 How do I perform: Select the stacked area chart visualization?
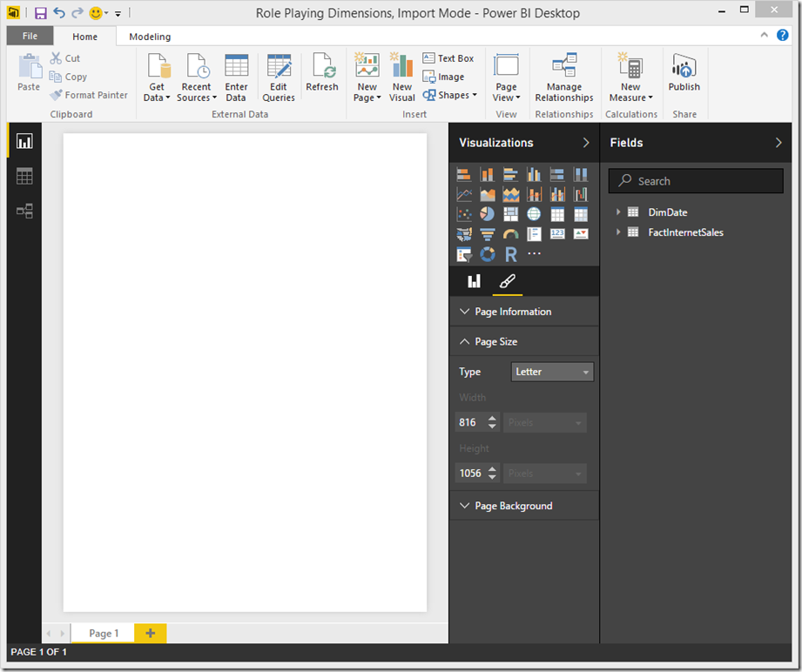click(510, 194)
